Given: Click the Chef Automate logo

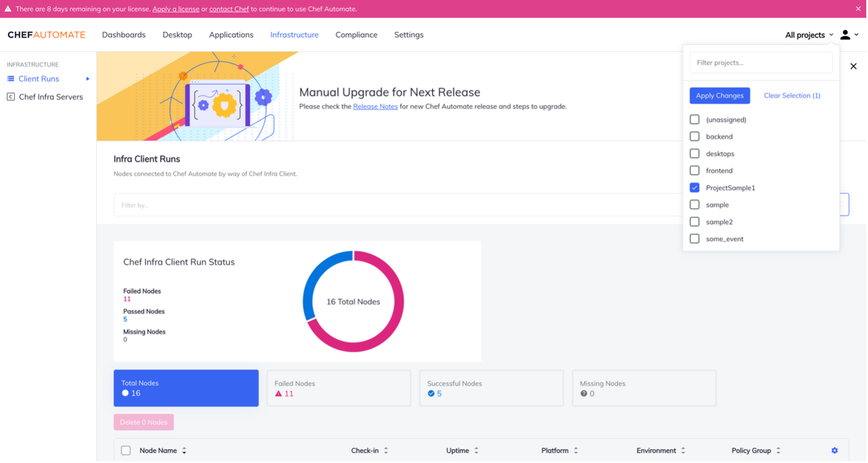Looking at the screenshot, I should click(46, 34).
